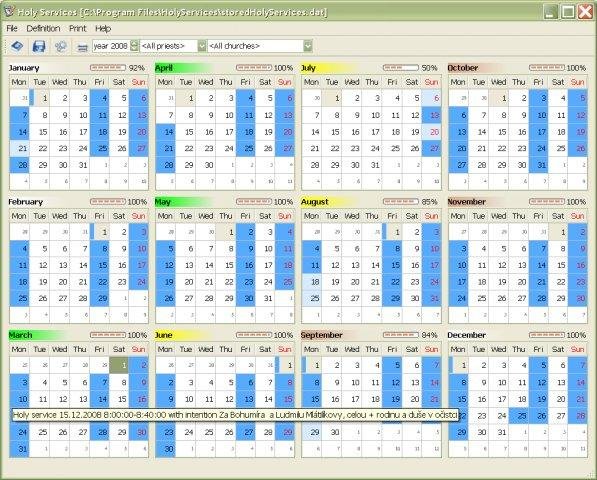
Task: Click the October month header
Action: point(463,68)
